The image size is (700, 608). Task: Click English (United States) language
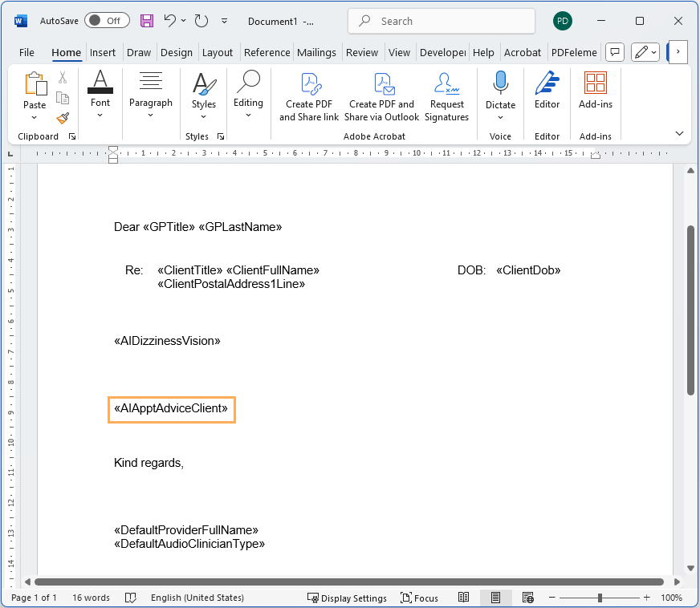(197, 598)
